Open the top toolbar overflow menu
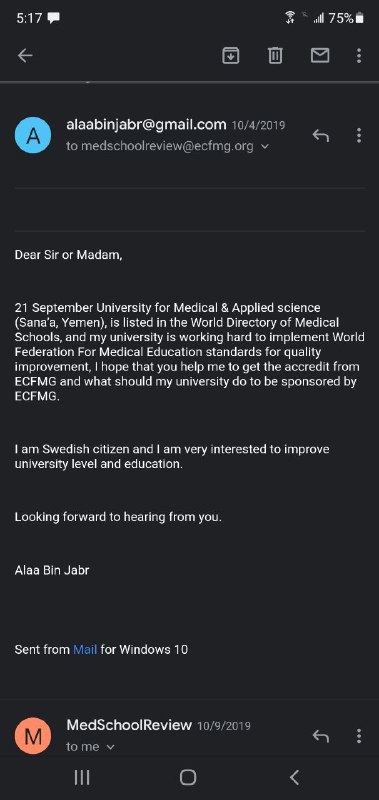Image resolution: width=379 pixels, height=800 pixels. (359, 56)
